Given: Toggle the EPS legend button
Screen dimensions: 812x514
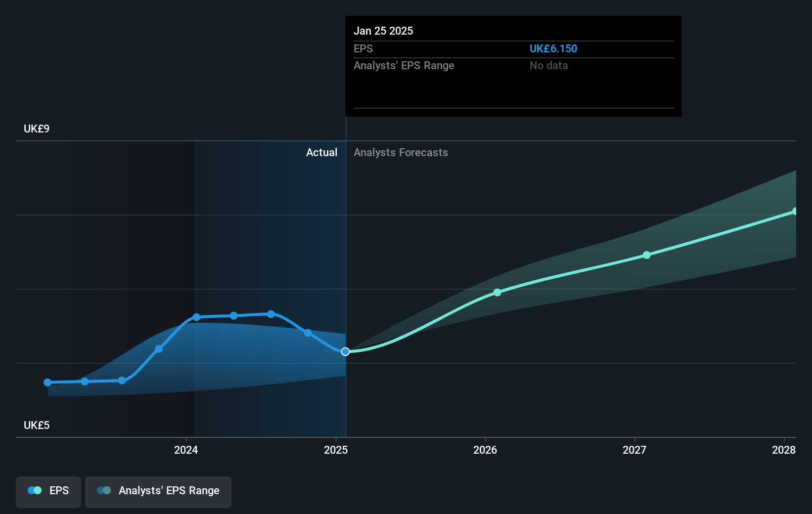Looking at the screenshot, I should (48, 492).
